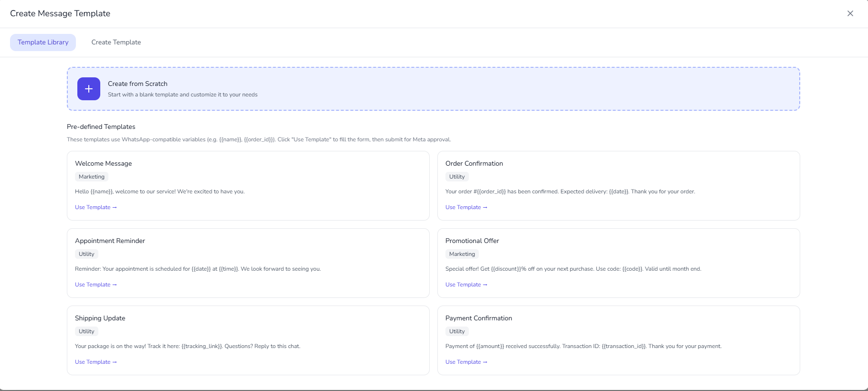Click the Utility tag on Payment Confirmation
The width and height of the screenshot is (868, 391).
457,331
